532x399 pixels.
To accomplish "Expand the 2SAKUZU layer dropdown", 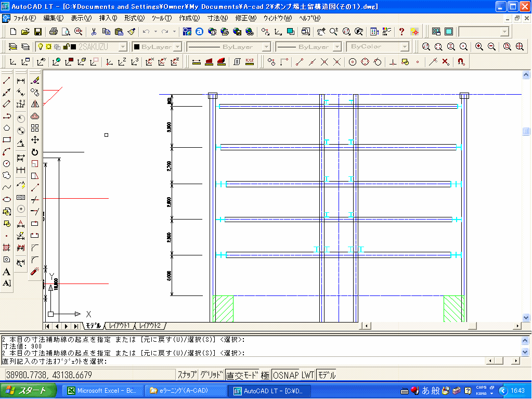I will 123,46.
